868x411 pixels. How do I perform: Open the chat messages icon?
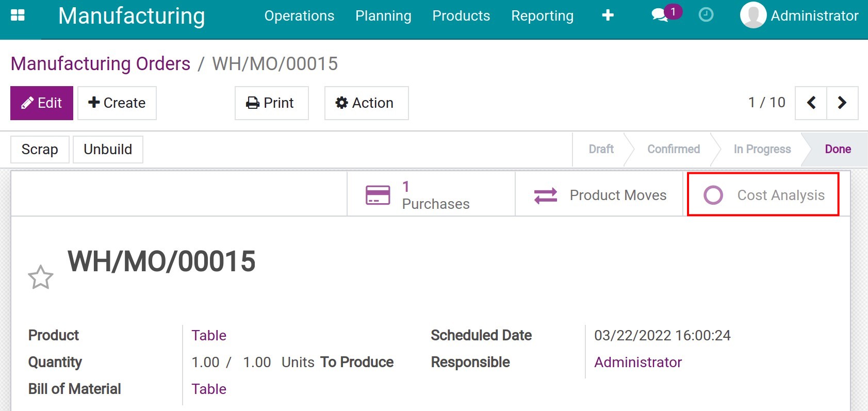pyautogui.click(x=660, y=15)
